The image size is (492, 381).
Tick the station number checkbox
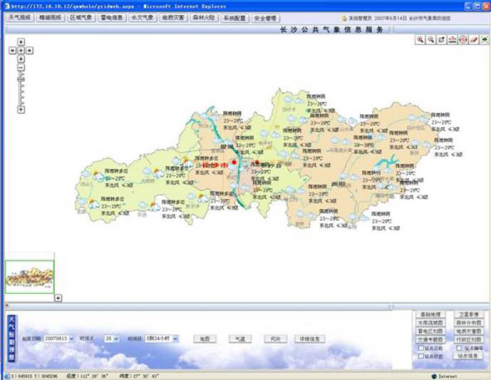click(x=459, y=348)
